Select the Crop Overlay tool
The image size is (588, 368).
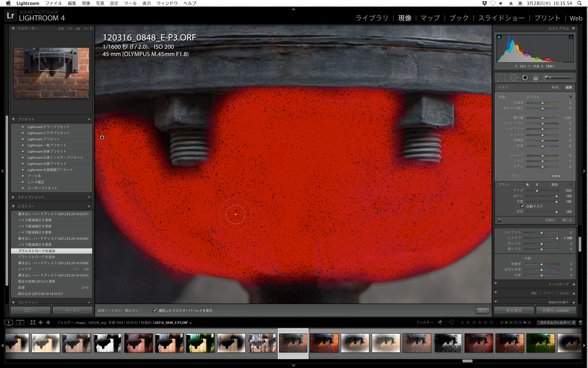click(502, 78)
